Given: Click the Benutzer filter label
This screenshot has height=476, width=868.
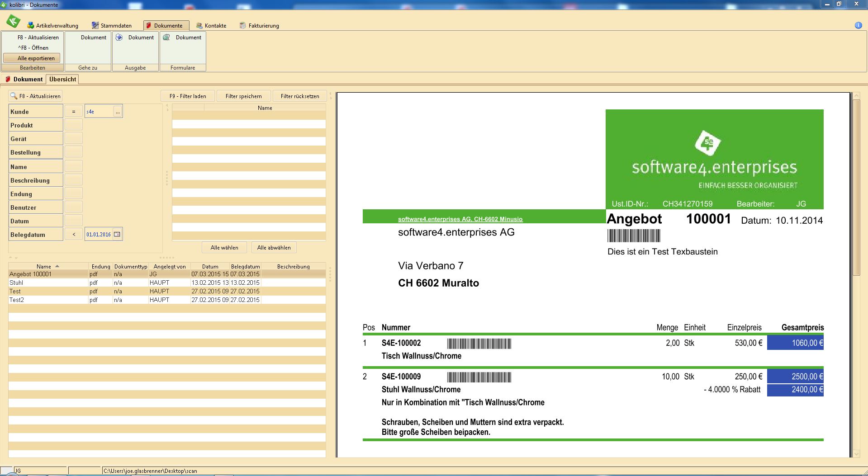Looking at the screenshot, I should pyautogui.click(x=36, y=207).
